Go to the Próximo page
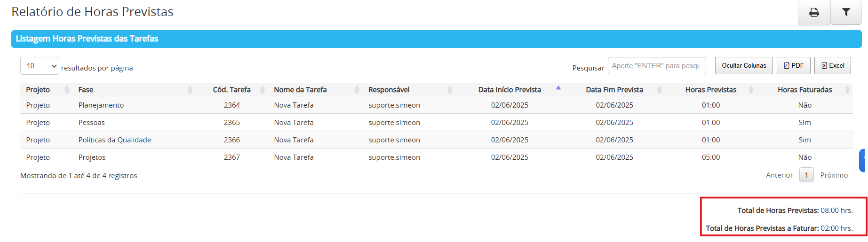The width and height of the screenshot is (868, 242). [834, 175]
